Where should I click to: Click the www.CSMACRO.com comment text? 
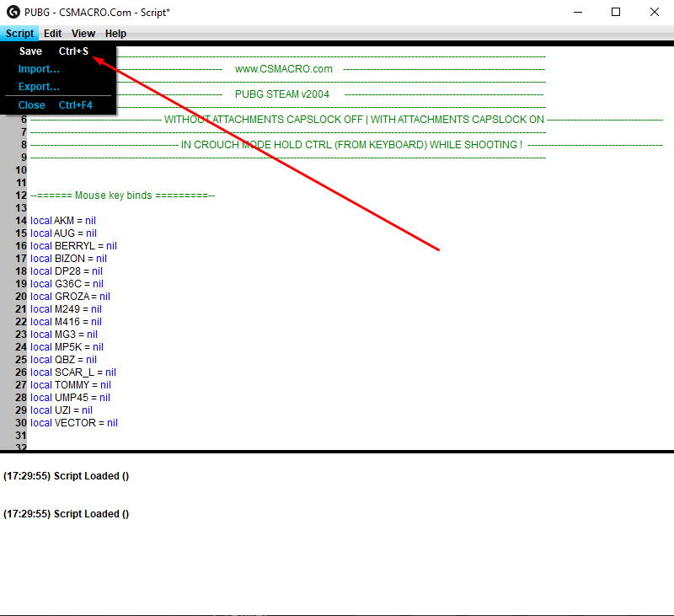[x=284, y=69]
